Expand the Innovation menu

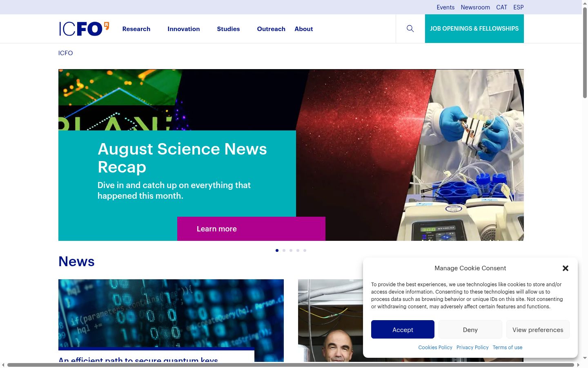tap(184, 29)
